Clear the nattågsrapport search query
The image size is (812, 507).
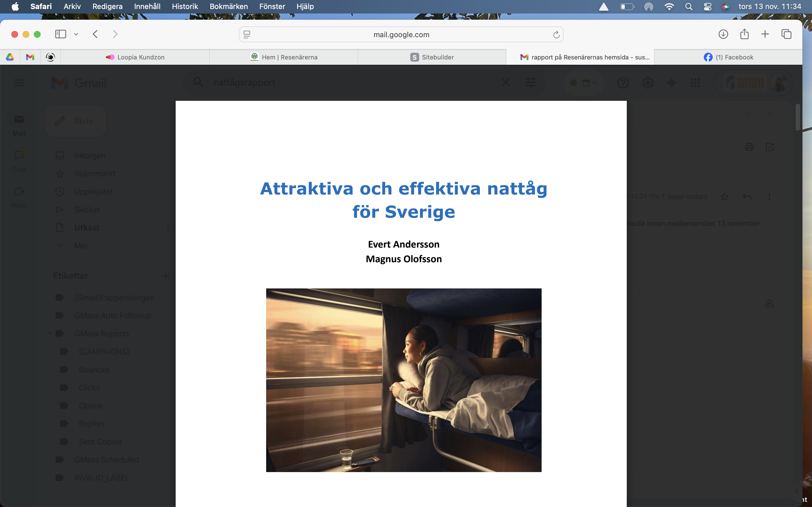(x=506, y=83)
